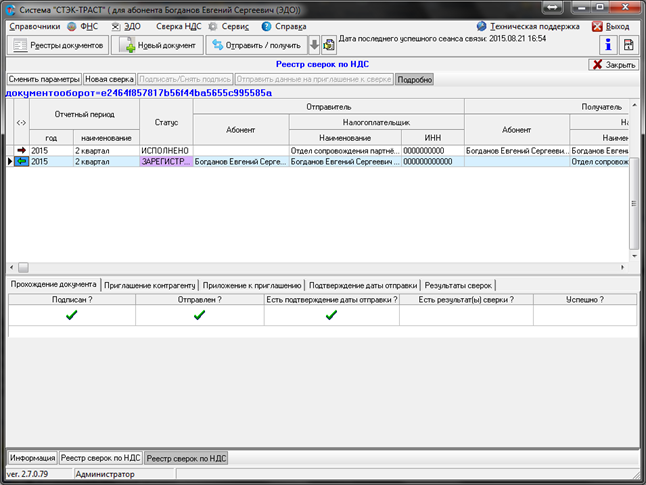Click the red arrow icon in the ИСПОЛНЕНО row

tap(21, 150)
